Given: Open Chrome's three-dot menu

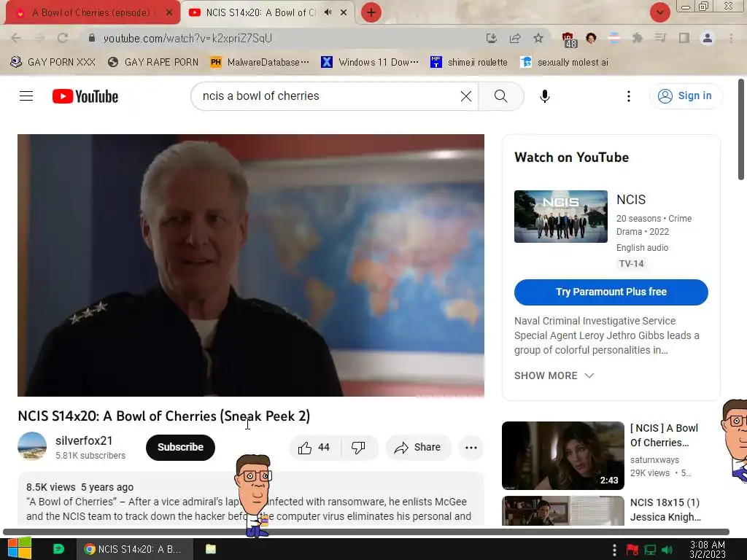Looking at the screenshot, I should pyautogui.click(x=731, y=38).
